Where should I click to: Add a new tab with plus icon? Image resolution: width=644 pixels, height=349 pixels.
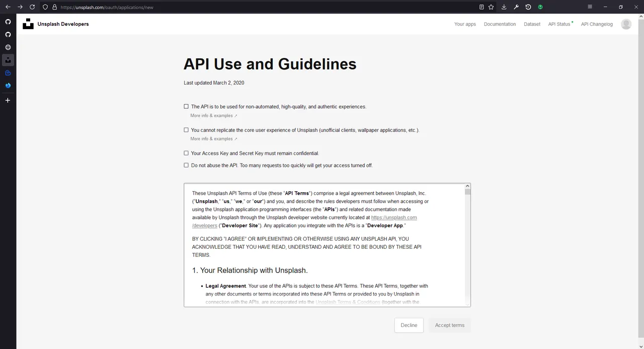pyautogui.click(x=8, y=100)
